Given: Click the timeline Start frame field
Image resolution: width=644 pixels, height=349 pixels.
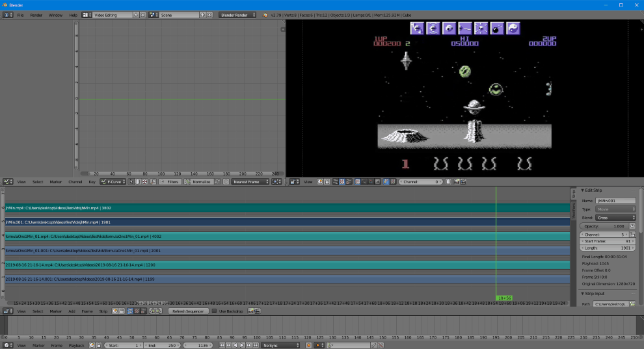Looking at the screenshot, I should coord(124,345).
